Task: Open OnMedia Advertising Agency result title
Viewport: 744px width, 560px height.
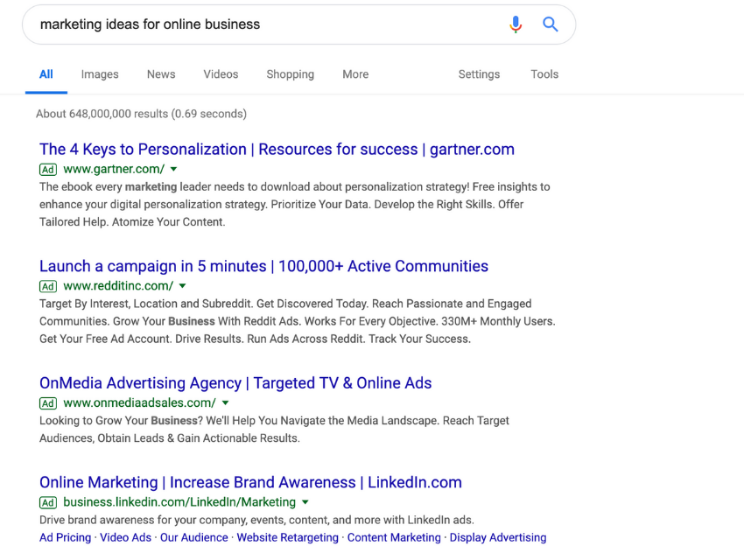Action: point(235,383)
